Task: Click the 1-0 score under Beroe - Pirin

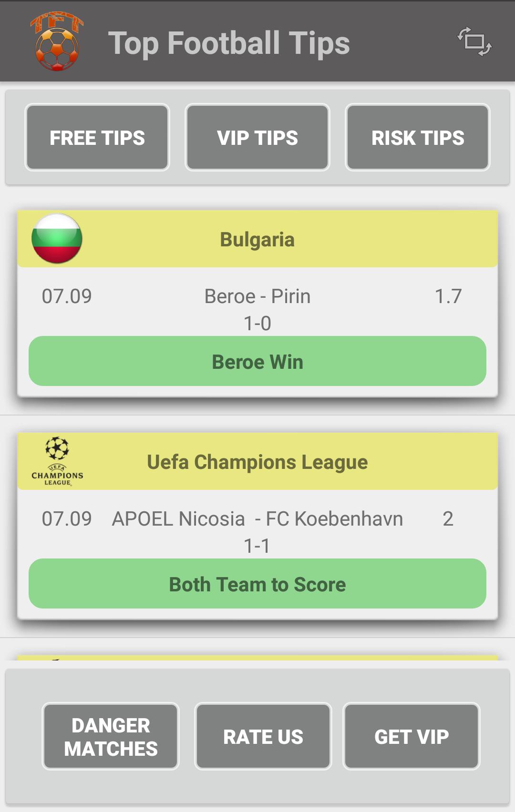Action: pos(257,324)
